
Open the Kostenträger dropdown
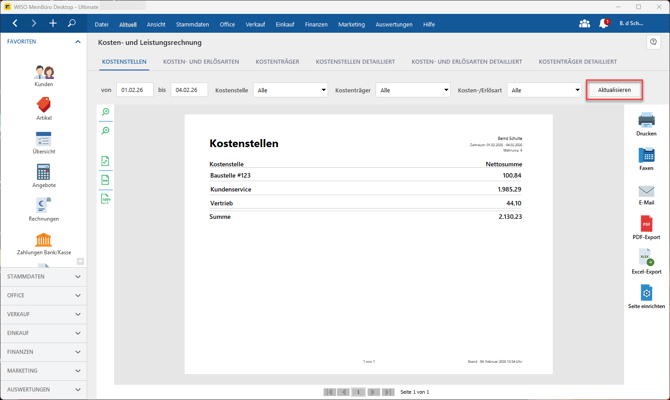413,90
